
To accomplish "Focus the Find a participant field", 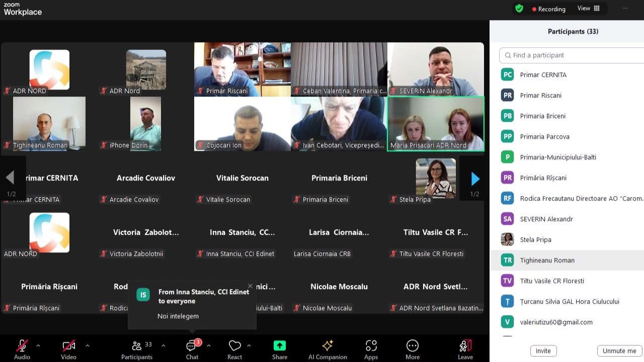I will pyautogui.click(x=572, y=55).
